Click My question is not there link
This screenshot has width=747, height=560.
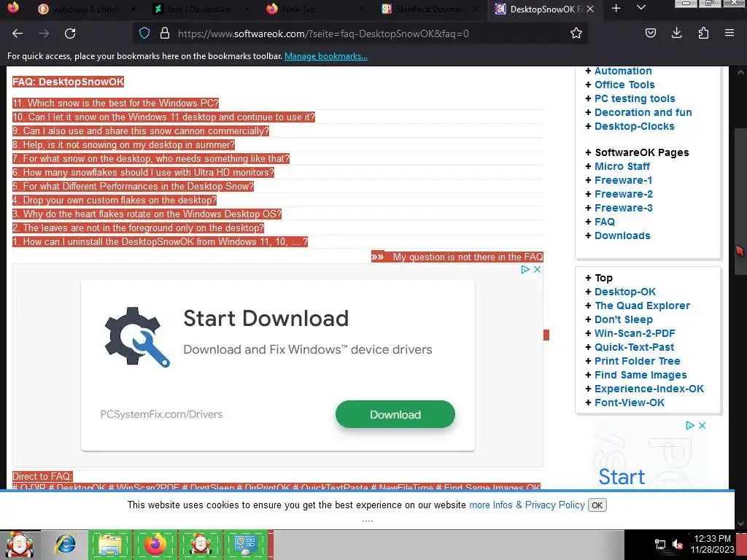coord(468,257)
